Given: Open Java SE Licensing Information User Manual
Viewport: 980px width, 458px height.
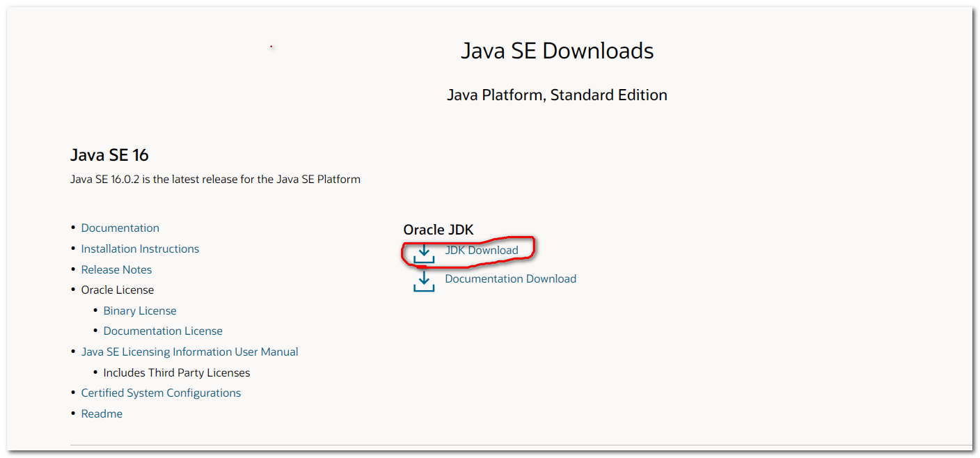Looking at the screenshot, I should (190, 352).
